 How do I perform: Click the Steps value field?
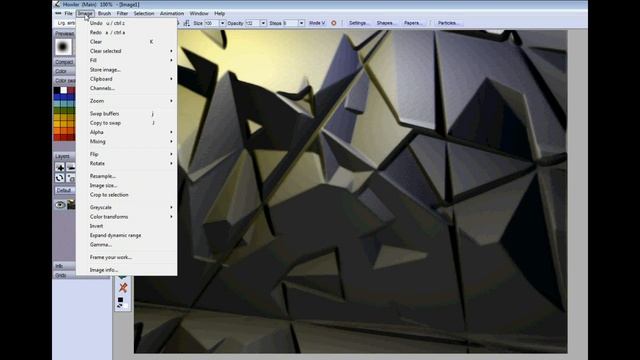[290, 23]
